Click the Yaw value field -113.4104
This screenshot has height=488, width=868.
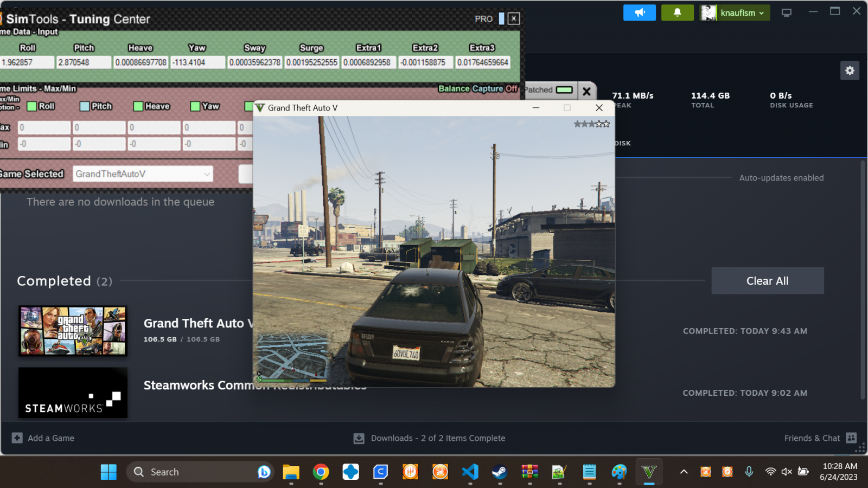(198, 62)
